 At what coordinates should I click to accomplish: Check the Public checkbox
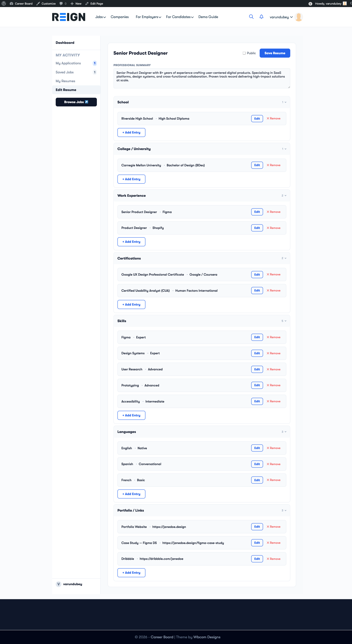click(244, 53)
